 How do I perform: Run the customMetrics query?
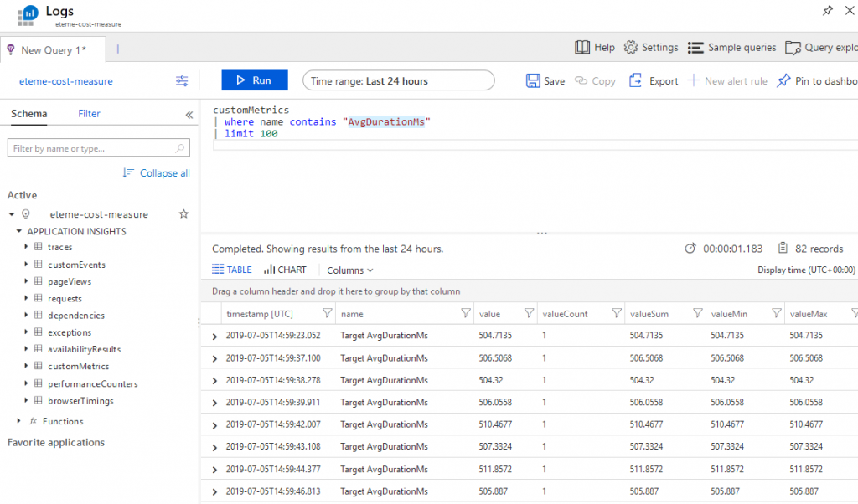(x=254, y=80)
